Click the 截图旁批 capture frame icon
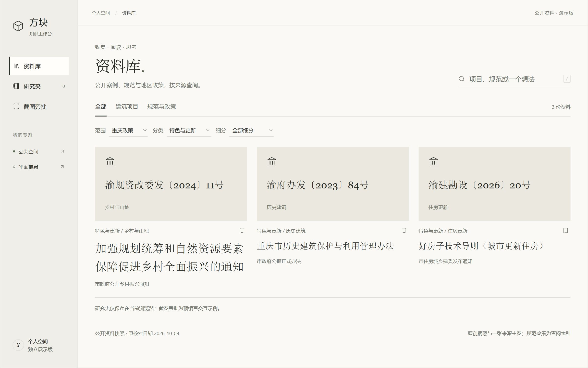Screen dimensions: 588x368 [16, 106]
